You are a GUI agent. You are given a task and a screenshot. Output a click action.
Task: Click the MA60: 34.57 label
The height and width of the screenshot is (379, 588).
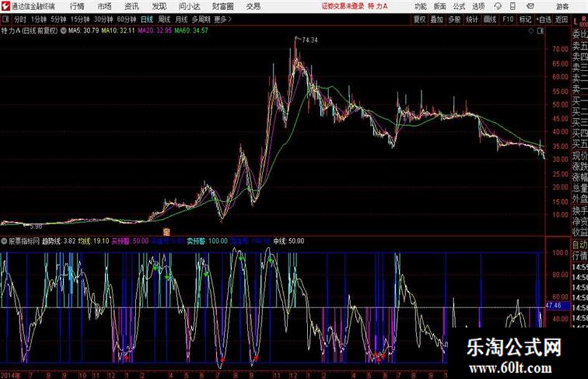(191, 30)
